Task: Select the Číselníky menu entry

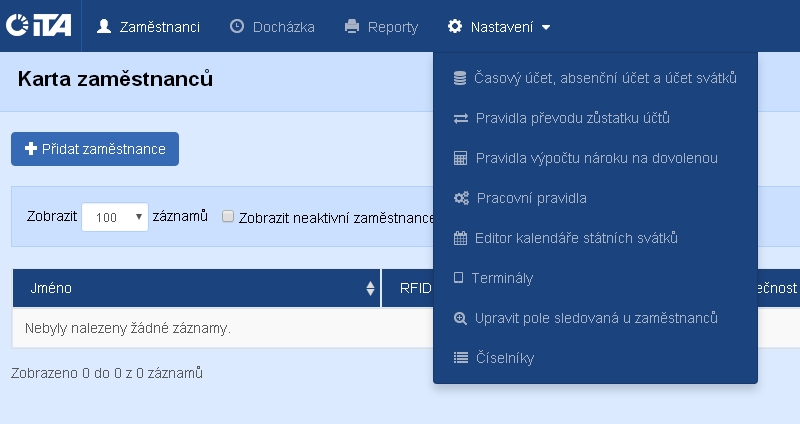Action: [x=505, y=358]
